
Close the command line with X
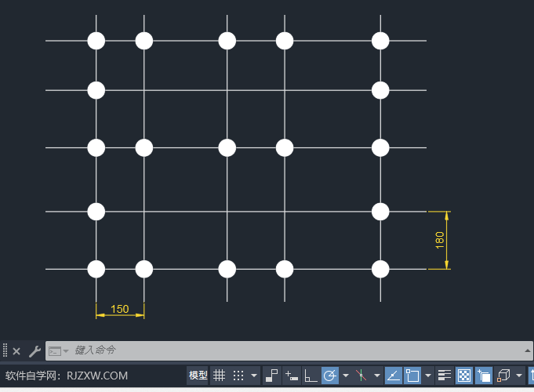click(16, 351)
